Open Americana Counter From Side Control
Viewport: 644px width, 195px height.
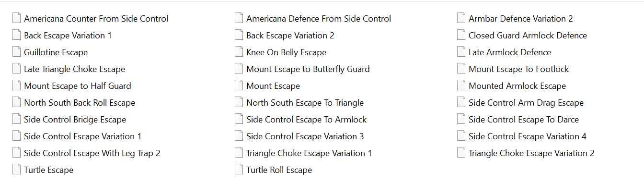click(96, 19)
